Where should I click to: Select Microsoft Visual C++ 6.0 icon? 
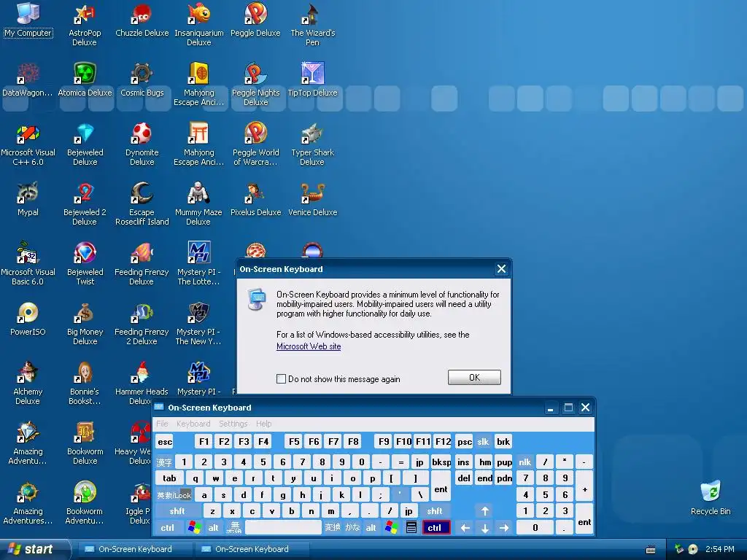click(x=28, y=144)
